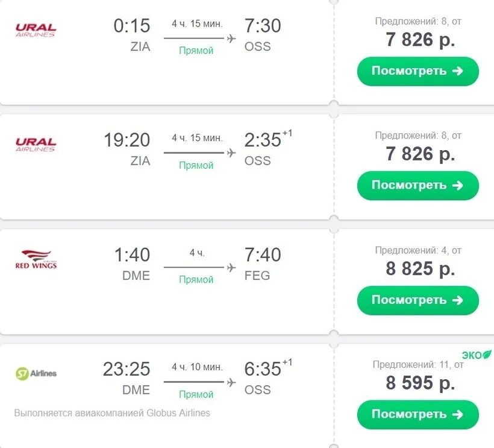Click Прямой label on S7 flight
The height and width of the screenshot is (448, 494).
click(196, 394)
